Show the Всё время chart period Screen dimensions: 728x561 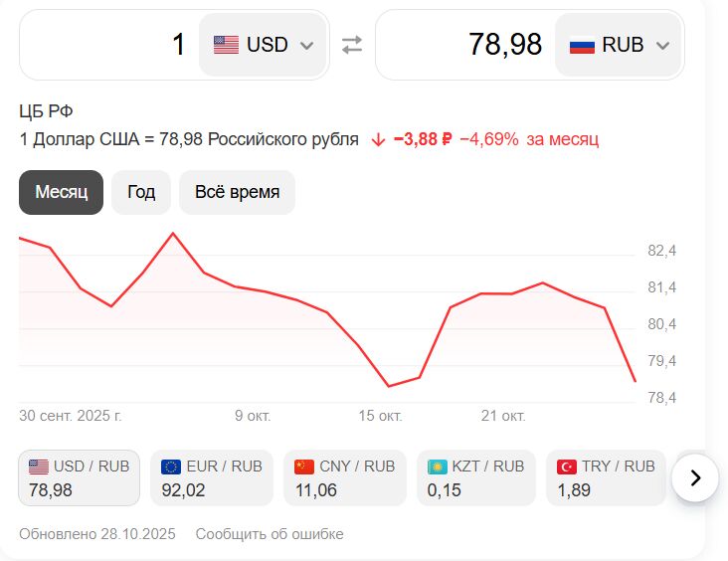(237, 192)
